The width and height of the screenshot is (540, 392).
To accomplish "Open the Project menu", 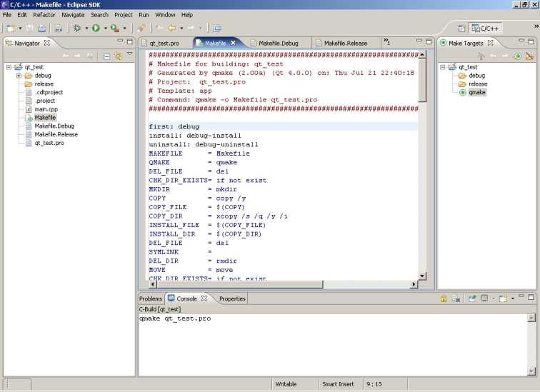I will (124, 15).
